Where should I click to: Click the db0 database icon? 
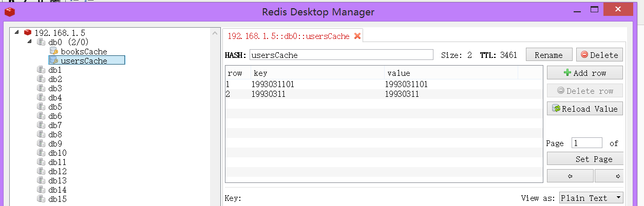(41, 42)
